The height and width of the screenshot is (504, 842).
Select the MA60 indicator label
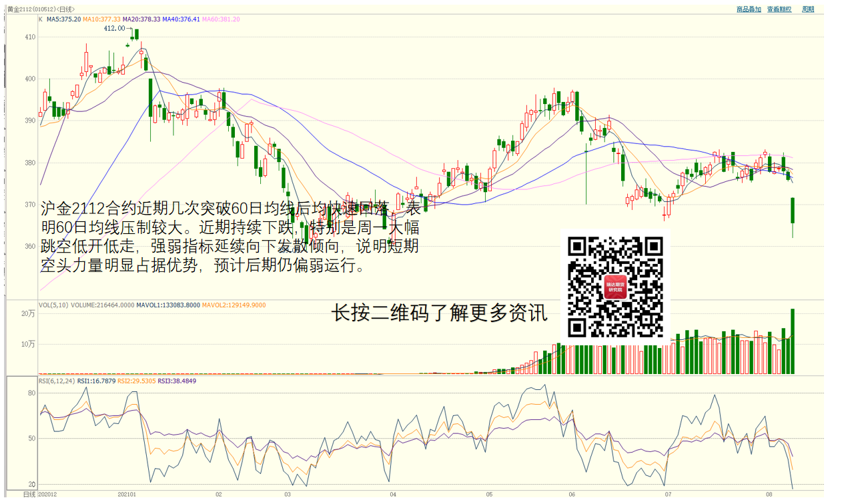coord(221,19)
